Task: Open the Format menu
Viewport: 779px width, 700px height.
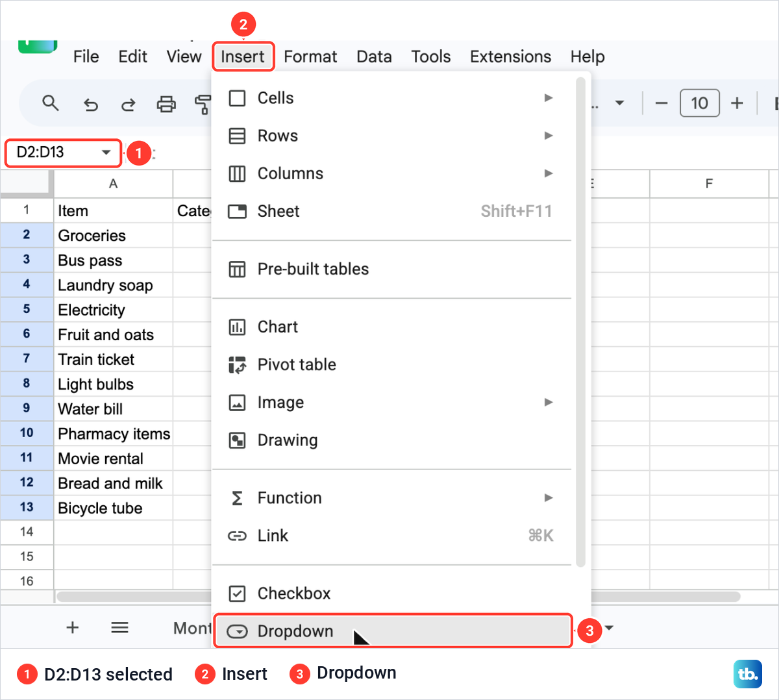Action: 310,57
